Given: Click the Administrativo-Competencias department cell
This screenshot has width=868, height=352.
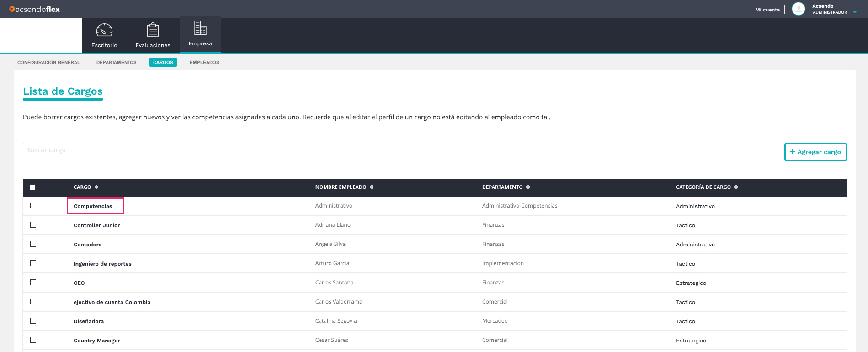Looking at the screenshot, I should (520, 206).
